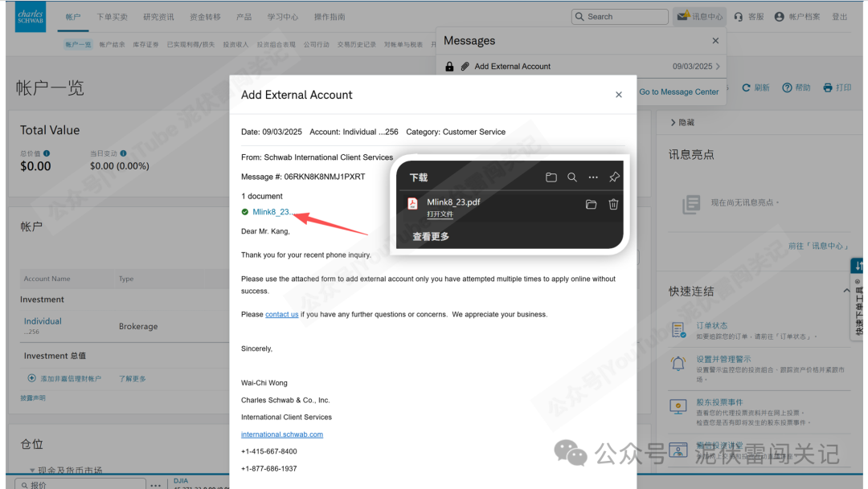Screen dimensions: 868x489
Task: Close the Messages panel
Action: (x=715, y=40)
